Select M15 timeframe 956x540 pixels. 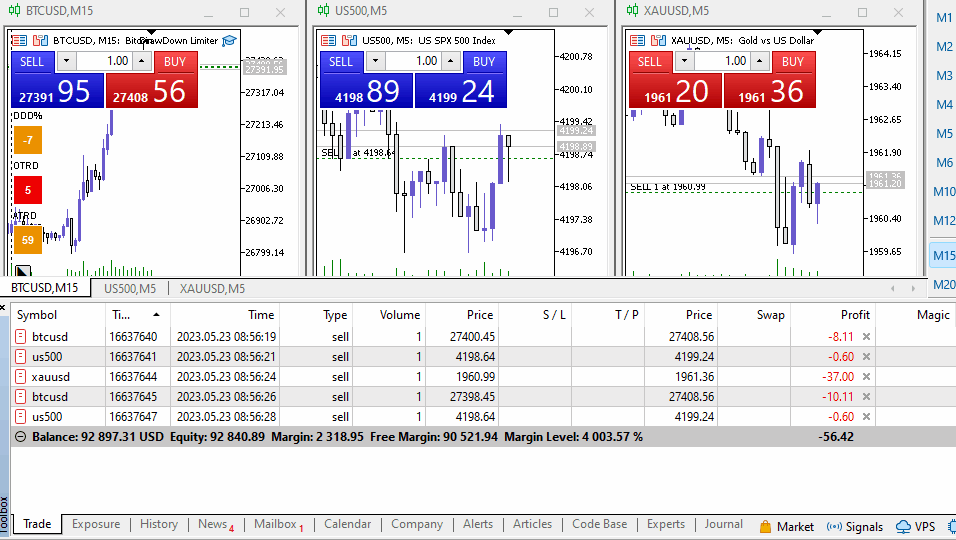click(x=944, y=255)
